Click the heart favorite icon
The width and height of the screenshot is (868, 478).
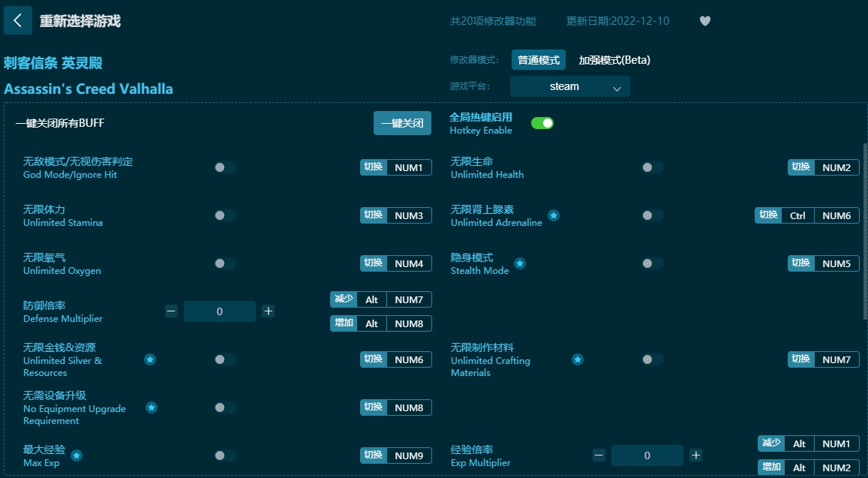point(704,21)
